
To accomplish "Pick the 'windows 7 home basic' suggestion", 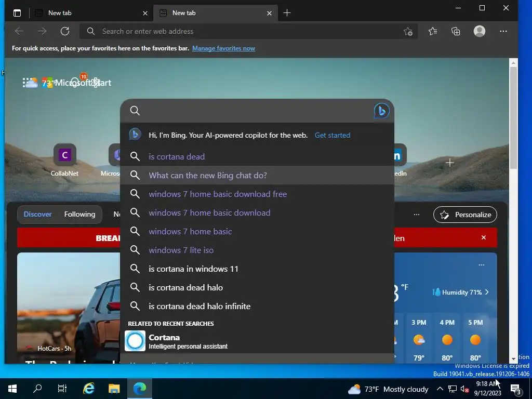I will point(257,231).
